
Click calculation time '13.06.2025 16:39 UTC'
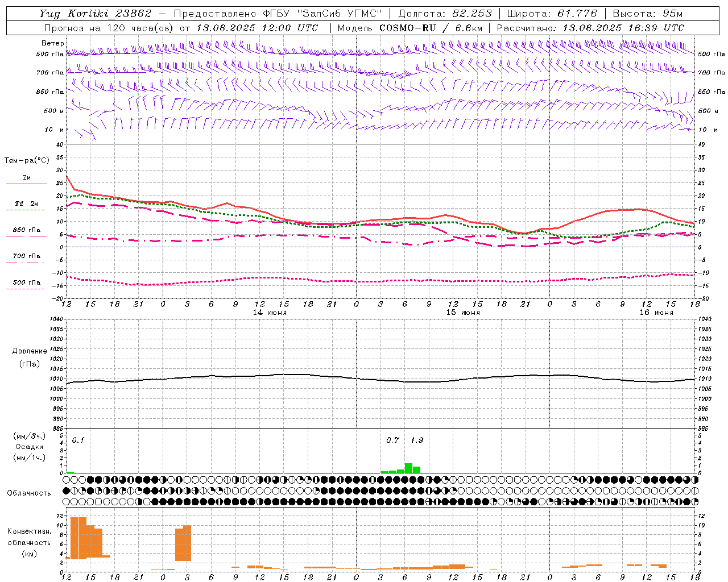623,28
